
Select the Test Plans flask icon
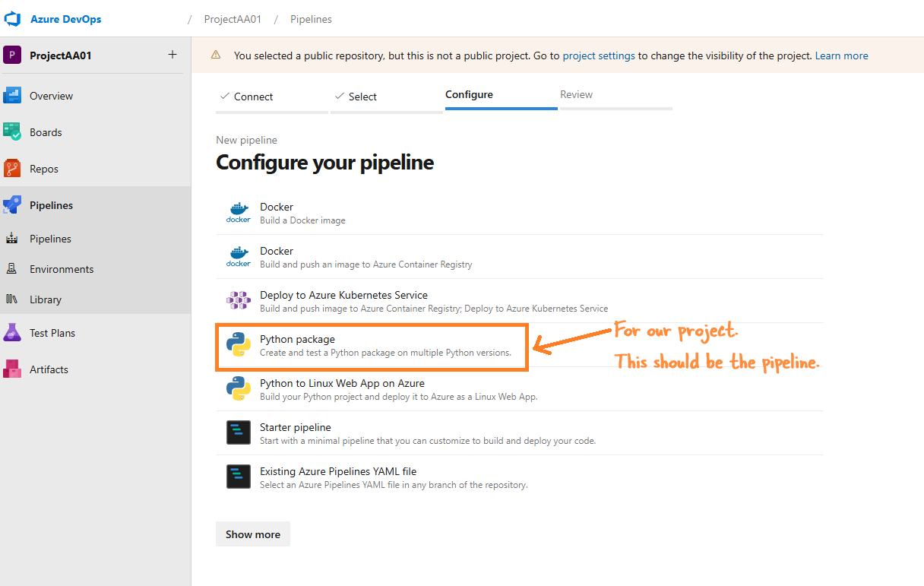[x=12, y=333]
